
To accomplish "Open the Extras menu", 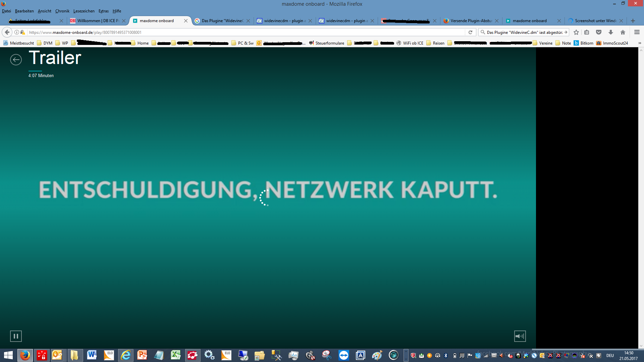I will (x=104, y=11).
